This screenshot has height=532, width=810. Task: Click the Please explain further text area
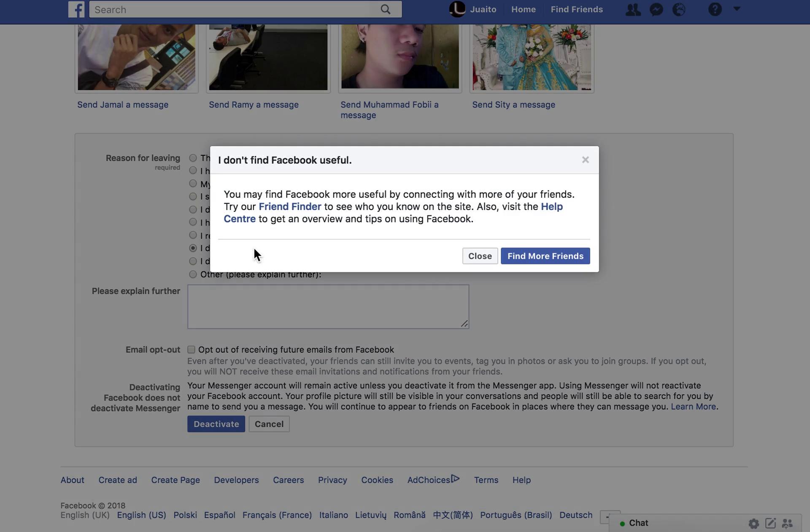pos(328,306)
